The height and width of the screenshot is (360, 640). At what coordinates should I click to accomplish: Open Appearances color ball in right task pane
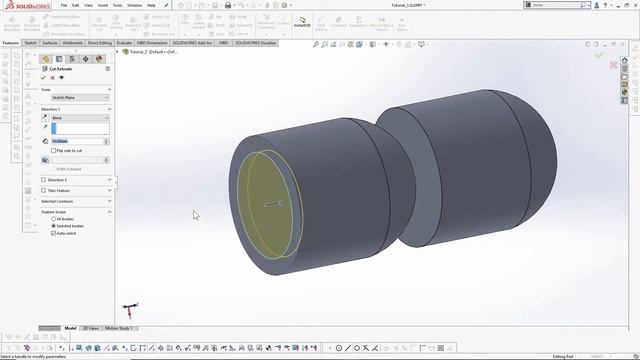tap(624, 92)
